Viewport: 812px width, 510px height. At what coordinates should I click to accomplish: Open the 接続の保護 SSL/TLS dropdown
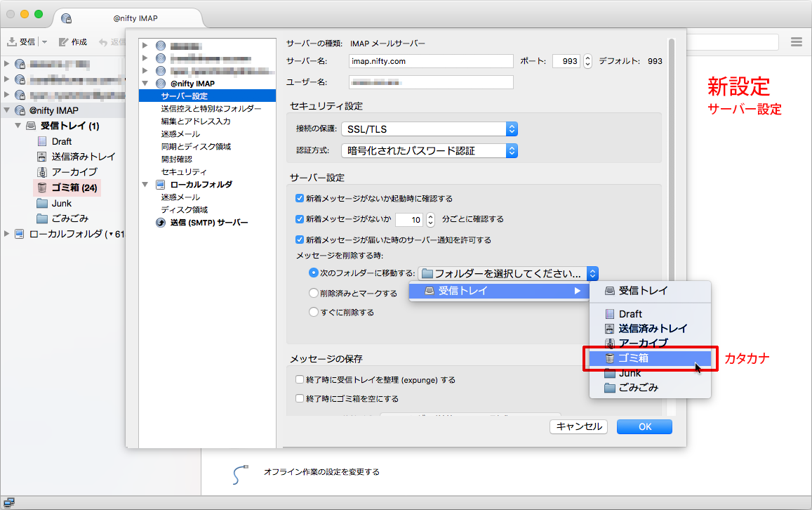(x=429, y=129)
